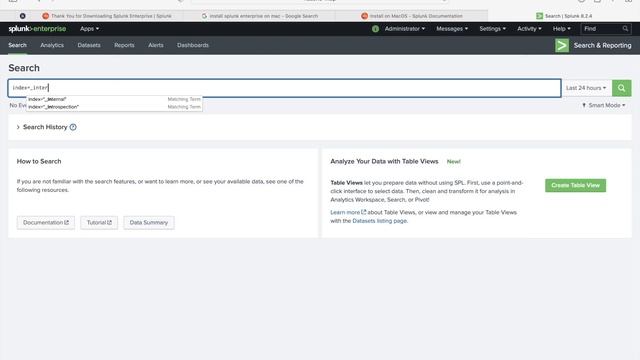Screen dimensions: 640x360
Task: Click the Data Summary button
Action: coord(149,222)
